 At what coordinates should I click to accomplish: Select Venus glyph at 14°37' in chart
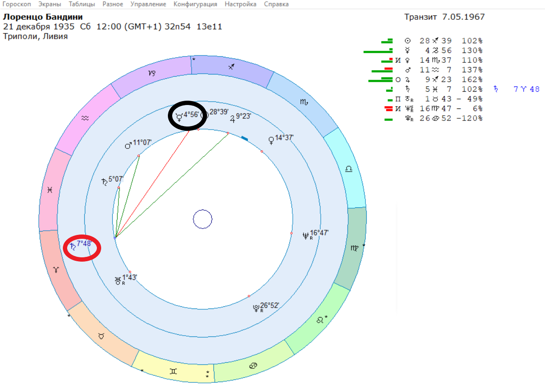(x=271, y=139)
